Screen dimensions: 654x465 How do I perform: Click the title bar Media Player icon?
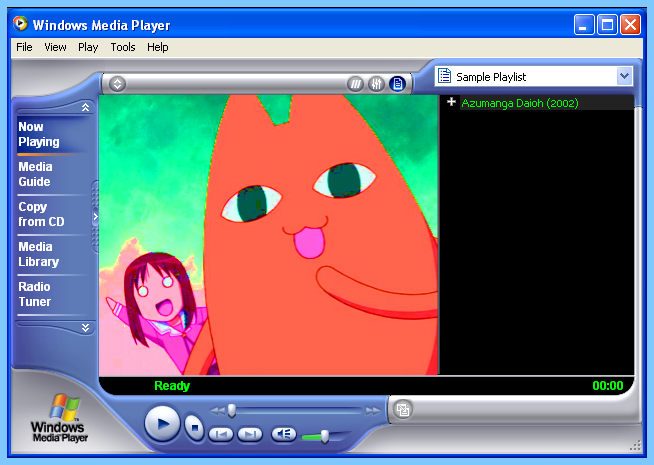click(x=20, y=23)
